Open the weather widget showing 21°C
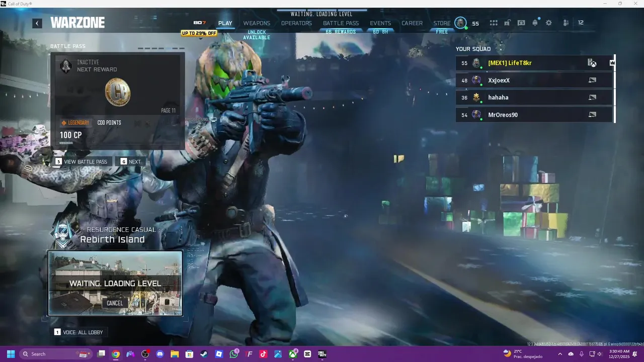This screenshot has height=362, width=644. pos(522,354)
